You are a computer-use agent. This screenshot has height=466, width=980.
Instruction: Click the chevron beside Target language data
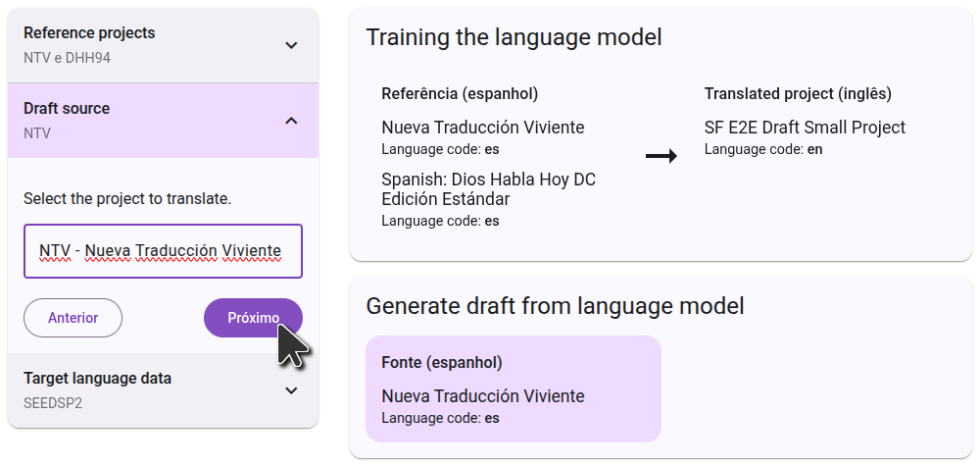[291, 390]
